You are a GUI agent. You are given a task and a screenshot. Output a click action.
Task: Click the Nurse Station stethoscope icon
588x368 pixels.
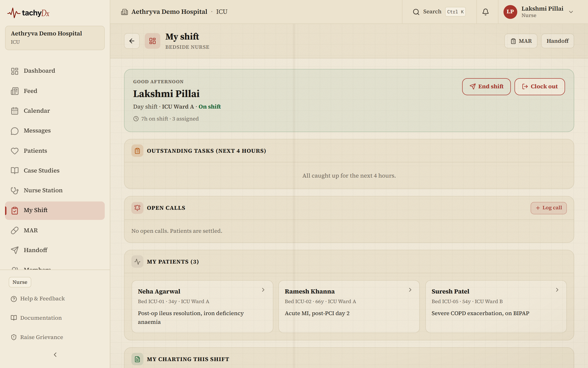(x=15, y=190)
